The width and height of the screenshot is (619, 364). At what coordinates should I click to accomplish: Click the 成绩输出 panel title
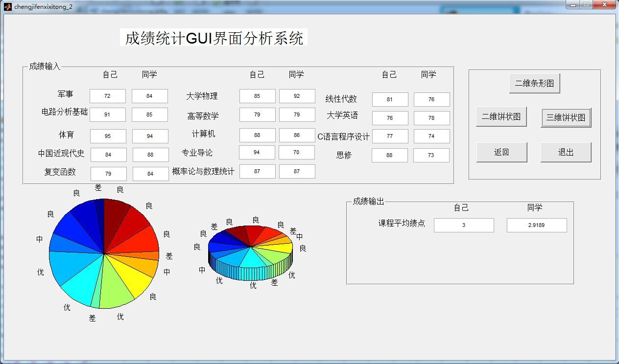coord(369,201)
